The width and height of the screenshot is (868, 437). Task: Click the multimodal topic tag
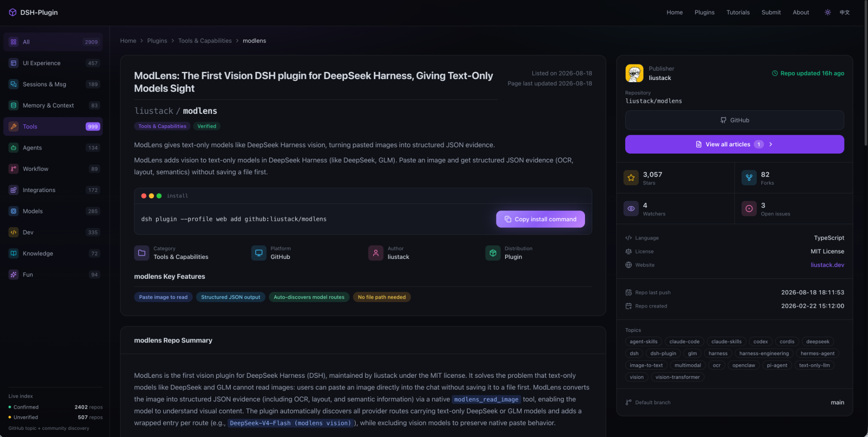coord(688,365)
